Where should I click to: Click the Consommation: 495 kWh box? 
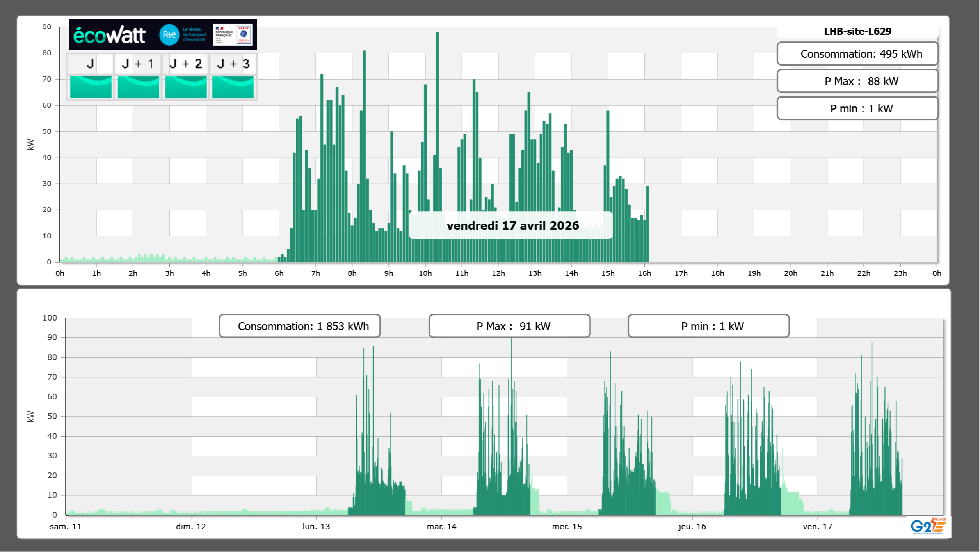(857, 54)
